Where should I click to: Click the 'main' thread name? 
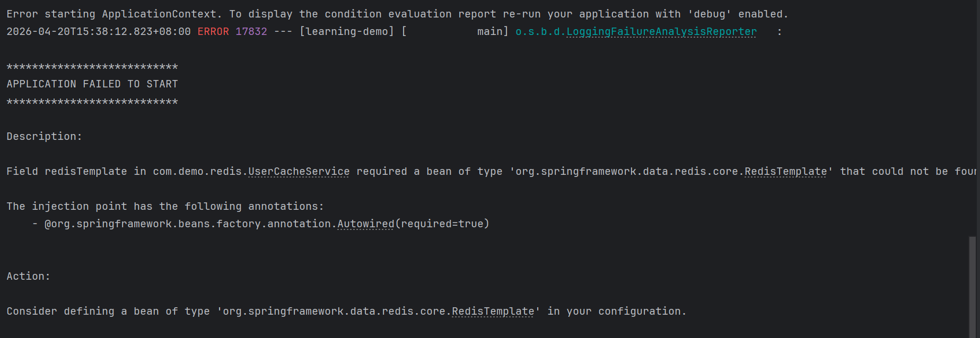pyautogui.click(x=490, y=32)
